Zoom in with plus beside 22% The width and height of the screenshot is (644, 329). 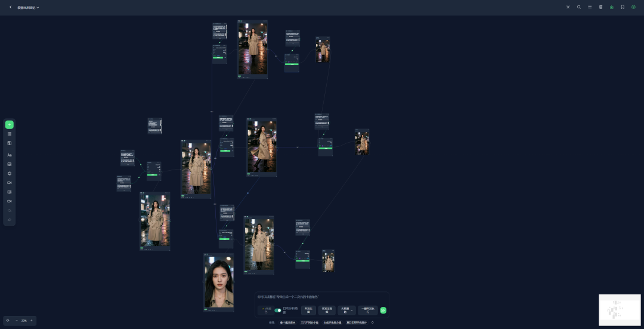pyautogui.click(x=31, y=321)
